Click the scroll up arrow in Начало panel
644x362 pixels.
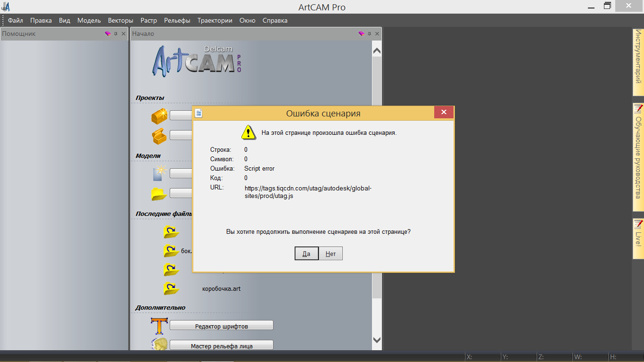[x=377, y=50]
